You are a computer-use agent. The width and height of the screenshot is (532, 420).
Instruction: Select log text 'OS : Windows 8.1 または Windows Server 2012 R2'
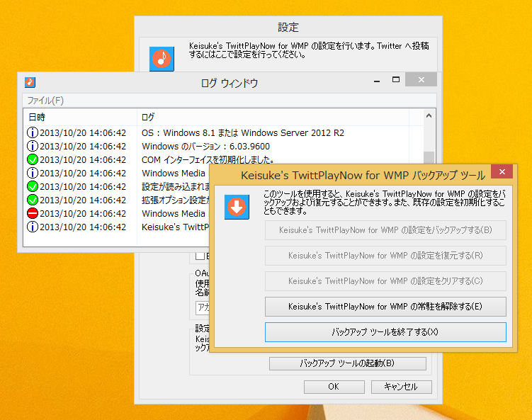243,133
